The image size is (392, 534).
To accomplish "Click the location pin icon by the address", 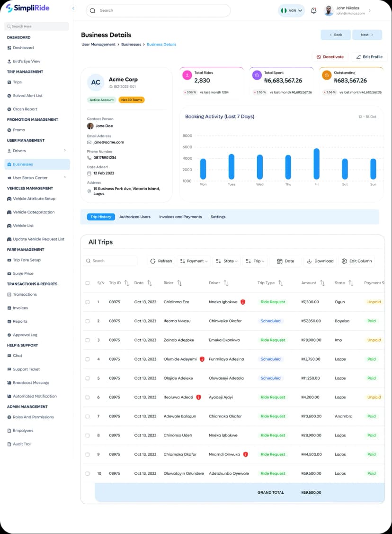I will 89,191.
